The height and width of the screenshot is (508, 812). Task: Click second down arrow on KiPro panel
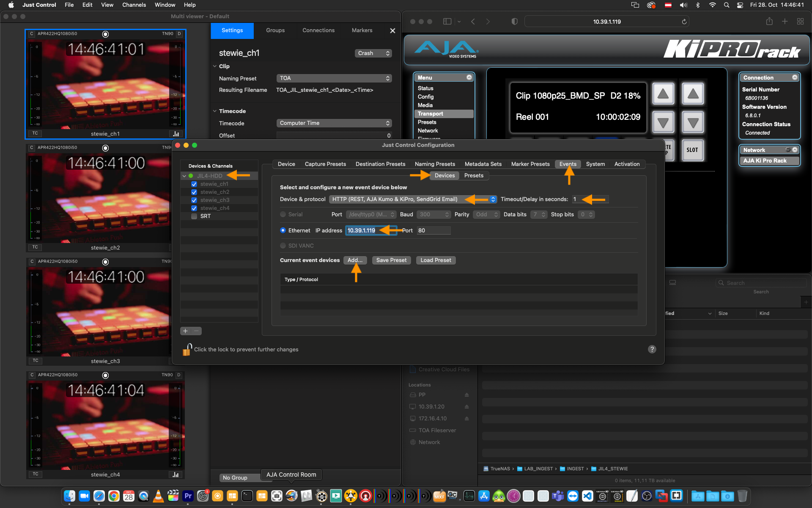tap(693, 123)
